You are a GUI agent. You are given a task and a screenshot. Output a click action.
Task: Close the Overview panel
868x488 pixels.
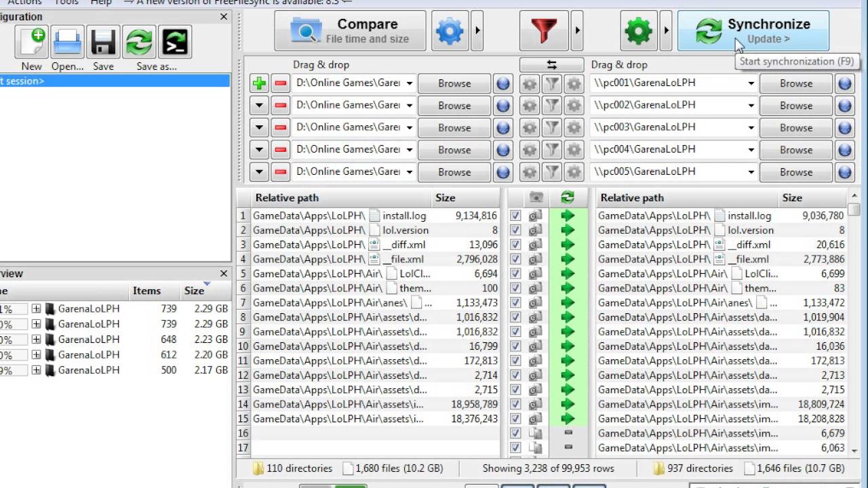(x=224, y=274)
